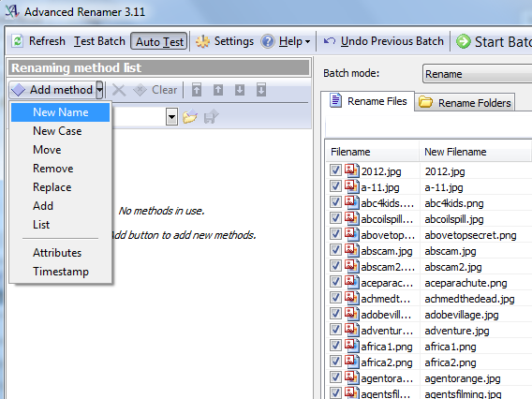Image resolution: width=532 pixels, height=399 pixels.
Task: Click the Undo Previous Batch button
Action: click(383, 41)
